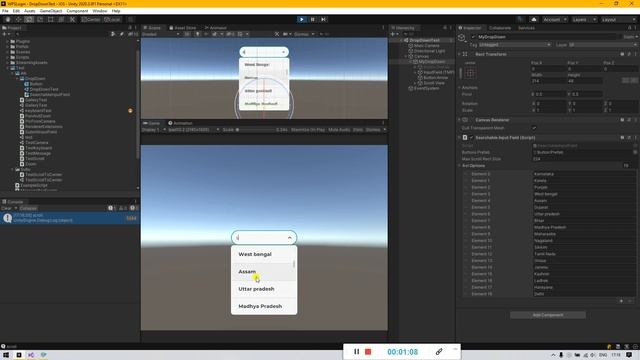Open the Layers dropdown in toolbar

[584, 19]
